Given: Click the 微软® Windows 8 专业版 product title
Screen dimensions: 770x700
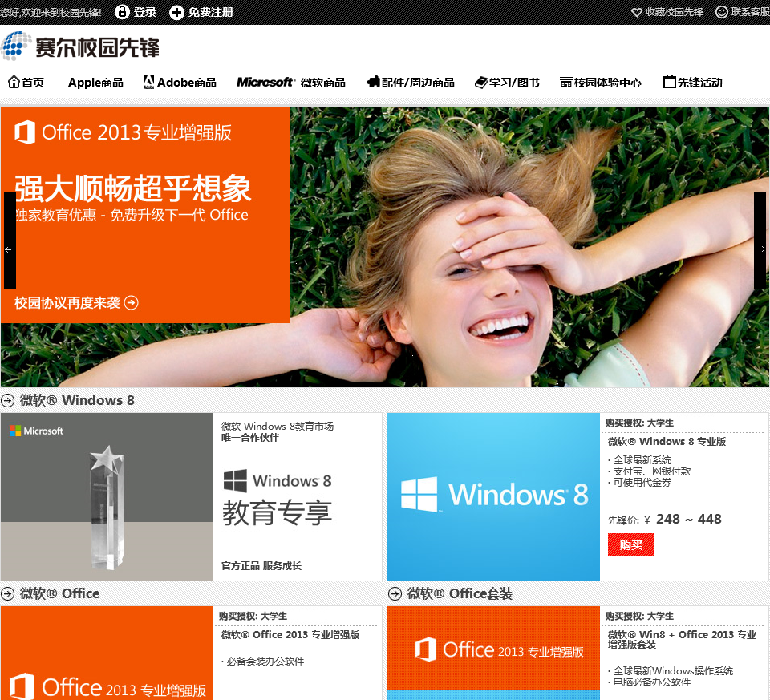Looking at the screenshot, I should 667,441.
